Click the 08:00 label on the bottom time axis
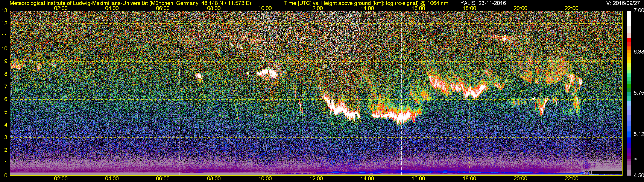The width and height of the screenshot is (644, 182). (214, 179)
